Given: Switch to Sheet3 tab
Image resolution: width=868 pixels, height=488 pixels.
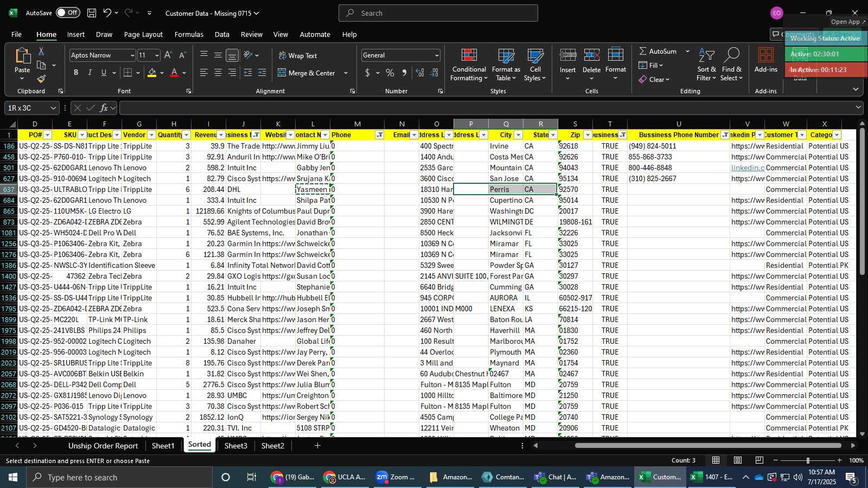Looking at the screenshot, I should pos(235,446).
